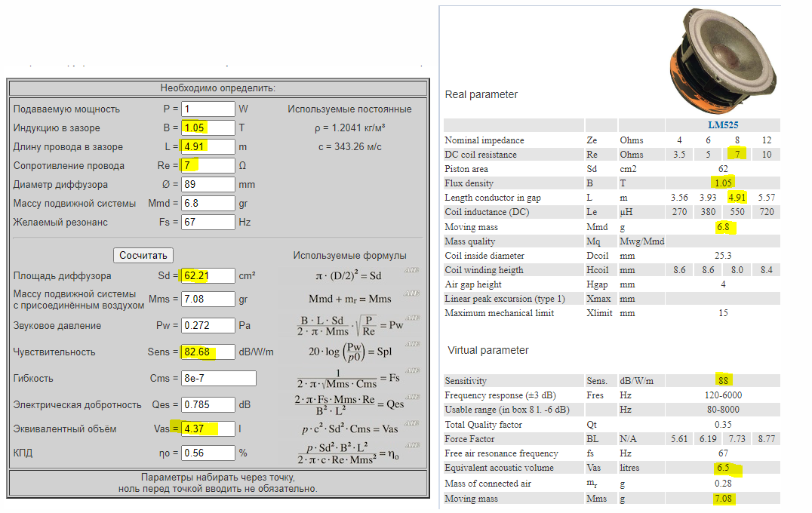The height and width of the screenshot is (513, 812).
Task: Click the resistance Re input with 7
Action: (208, 165)
